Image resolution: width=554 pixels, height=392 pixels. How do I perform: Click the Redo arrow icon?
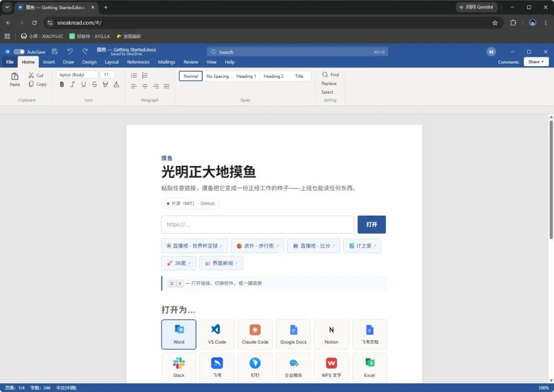[x=85, y=52]
